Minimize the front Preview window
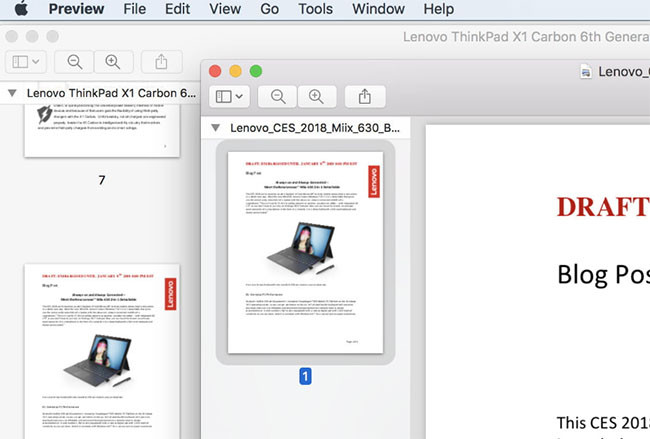The width and height of the screenshot is (650, 439). [x=236, y=71]
